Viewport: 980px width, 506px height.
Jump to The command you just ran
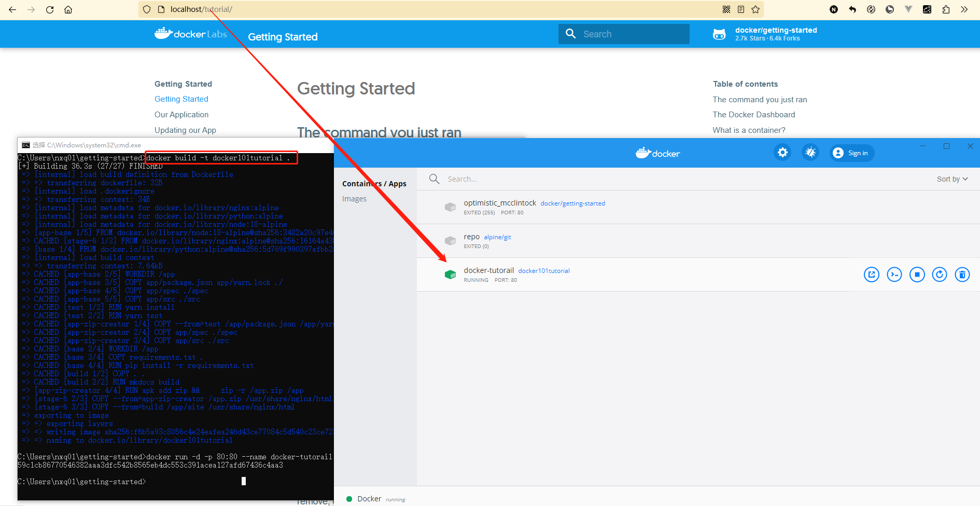coord(760,100)
